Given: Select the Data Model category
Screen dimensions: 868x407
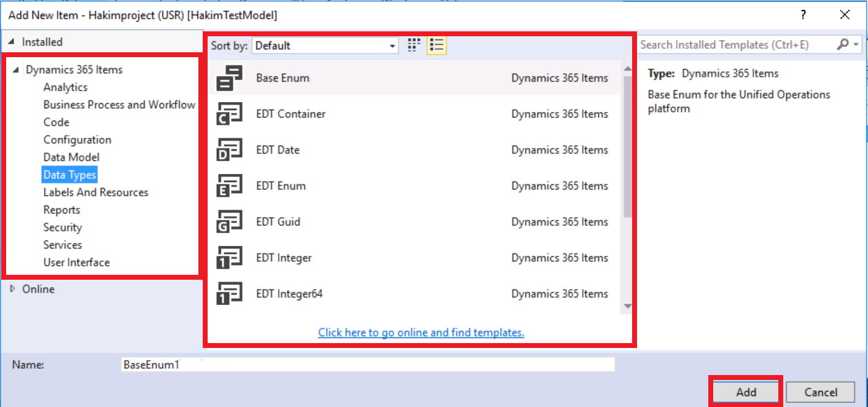Looking at the screenshot, I should coord(71,157).
